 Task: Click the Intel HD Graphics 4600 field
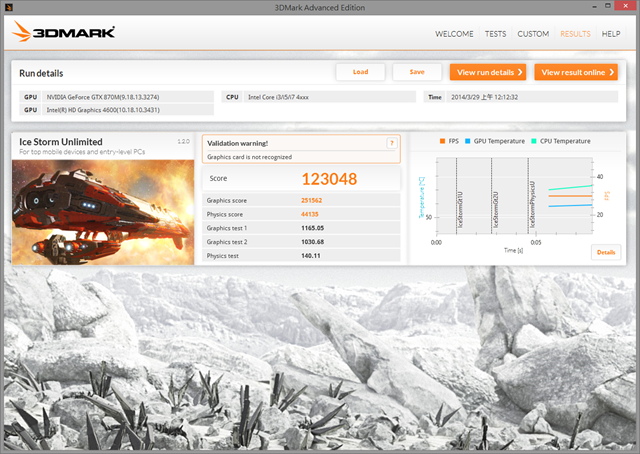(x=127, y=110)
